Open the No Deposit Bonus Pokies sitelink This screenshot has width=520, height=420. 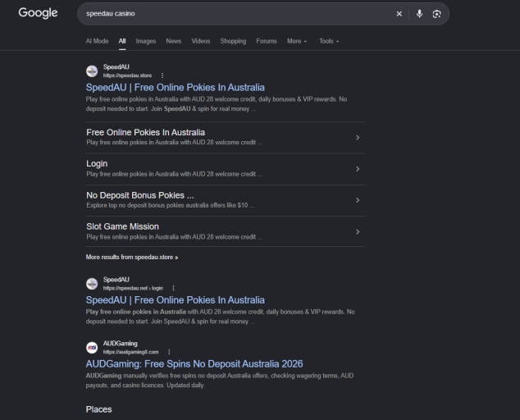tap(140, 195)
